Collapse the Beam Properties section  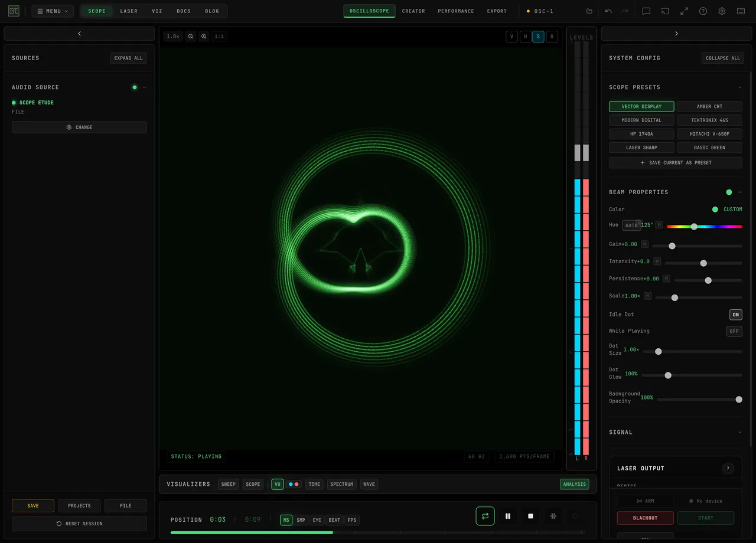coord(739,192)
